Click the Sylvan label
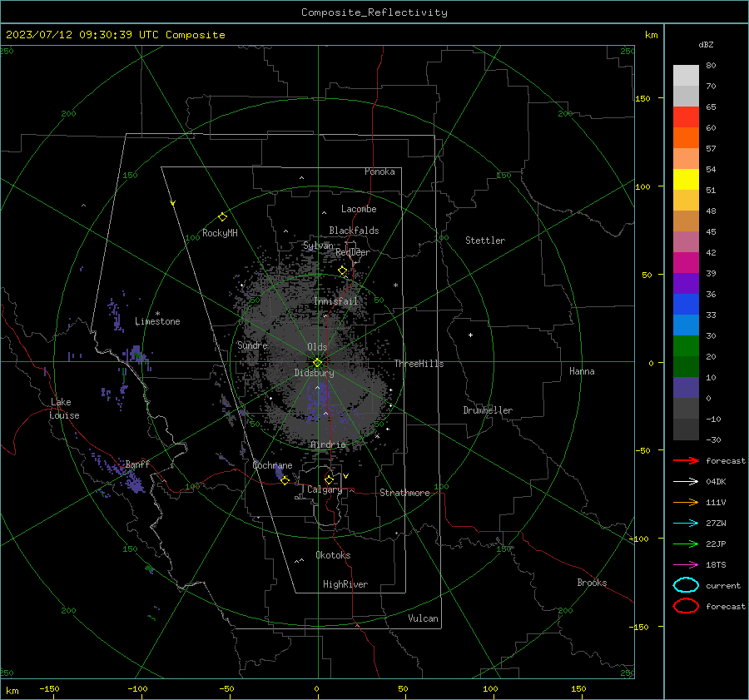749x700 pixels. [x=318, y=246]
